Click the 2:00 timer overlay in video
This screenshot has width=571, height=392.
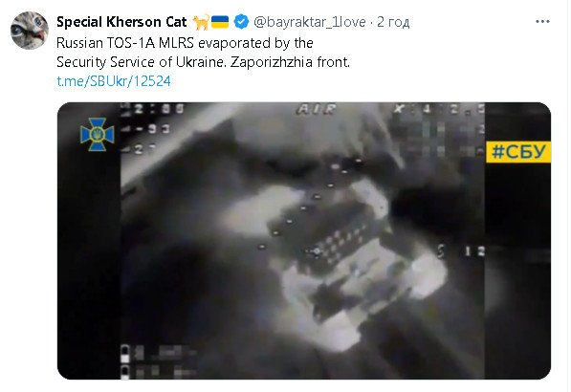tap(154, 109)
